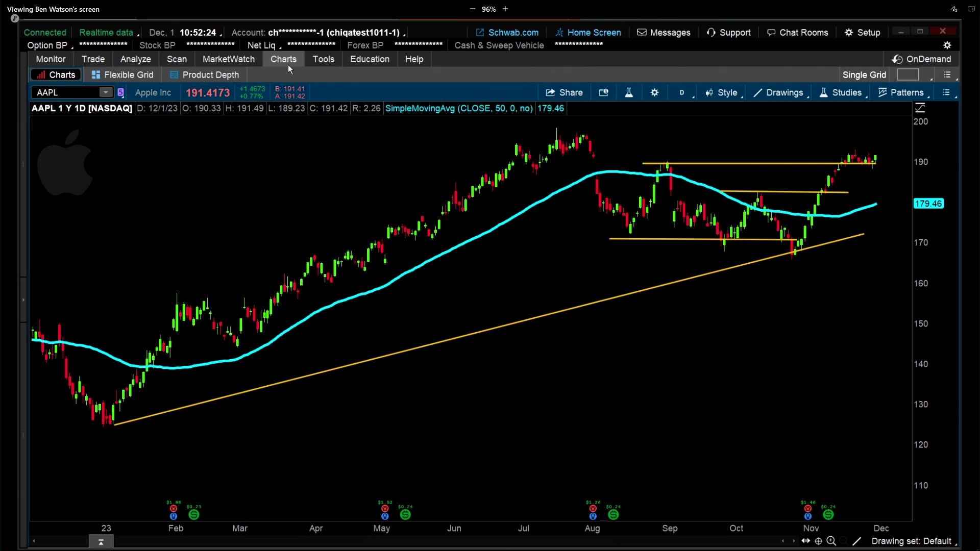The image size is (980, 551).
Task: Click the dividend marker near May
Action: pos(405,515)
